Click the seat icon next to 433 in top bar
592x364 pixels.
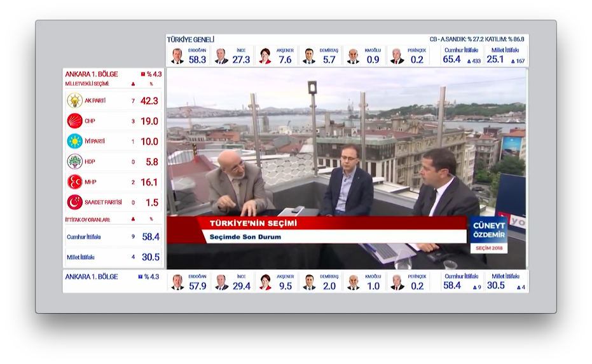469,62
